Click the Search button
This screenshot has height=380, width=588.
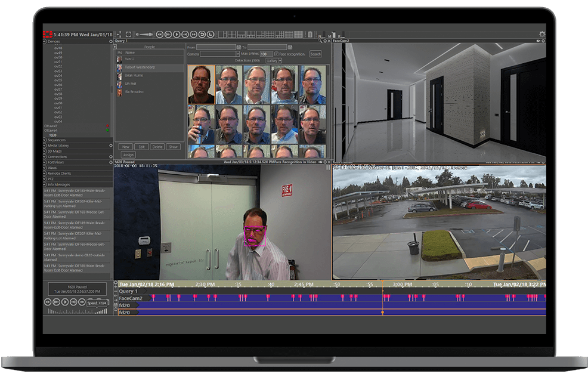(x=315, y=54)
